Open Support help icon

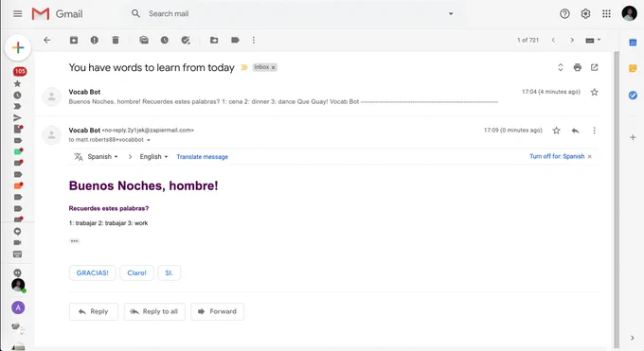564,14
